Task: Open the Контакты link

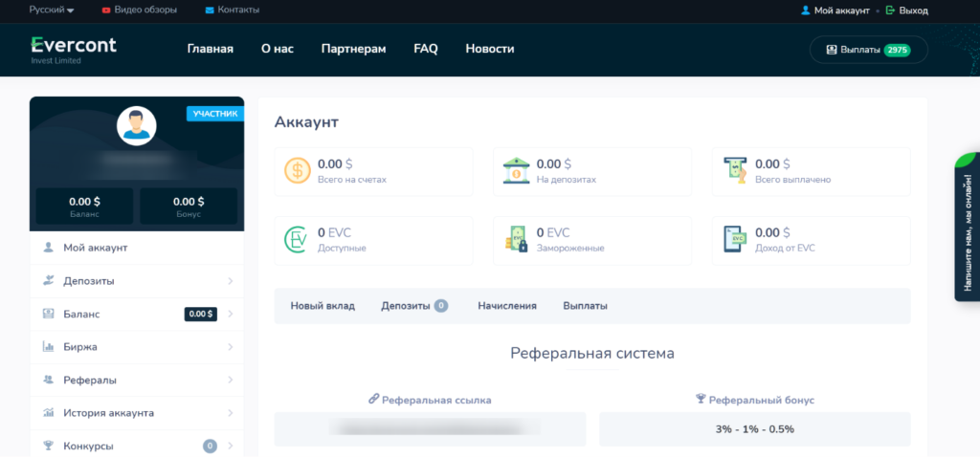Action: click(238, 10)
